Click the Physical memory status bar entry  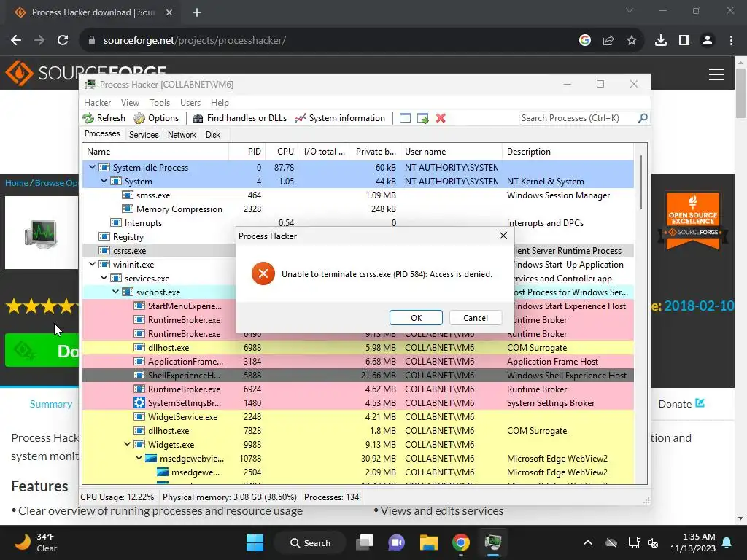click(230, 497)
